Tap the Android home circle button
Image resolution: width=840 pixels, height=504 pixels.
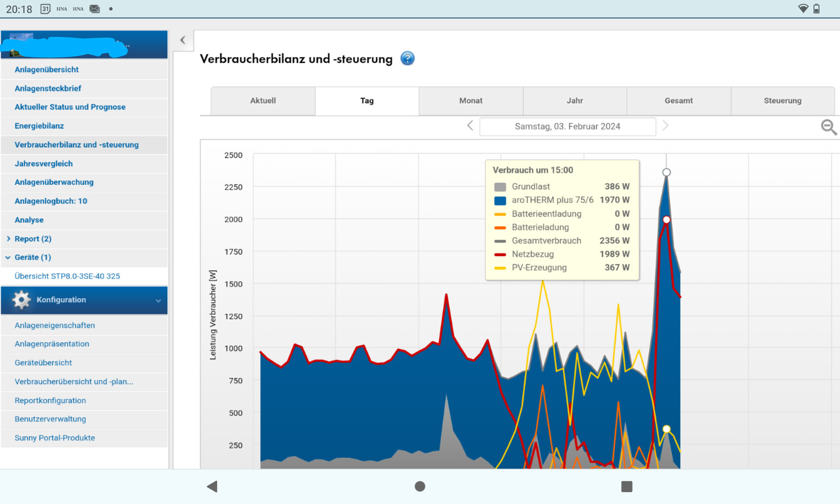(420, 486)
